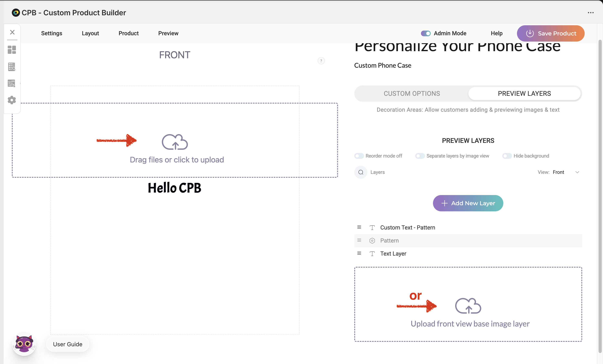Screen dimensions: 603x364
Task: Open the dashboard grid icon in sidebar
Action: pyautogui.click(x=12, y=50)
